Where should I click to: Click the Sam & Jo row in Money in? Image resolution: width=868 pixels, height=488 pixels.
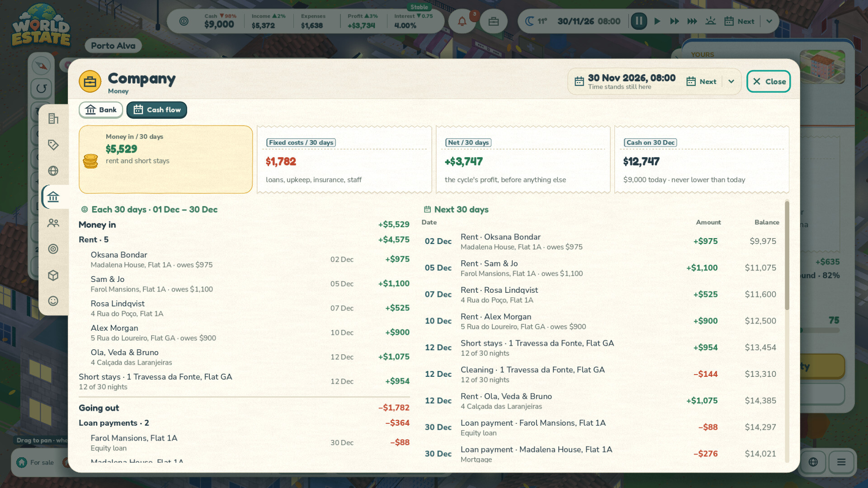click(244, 284)
